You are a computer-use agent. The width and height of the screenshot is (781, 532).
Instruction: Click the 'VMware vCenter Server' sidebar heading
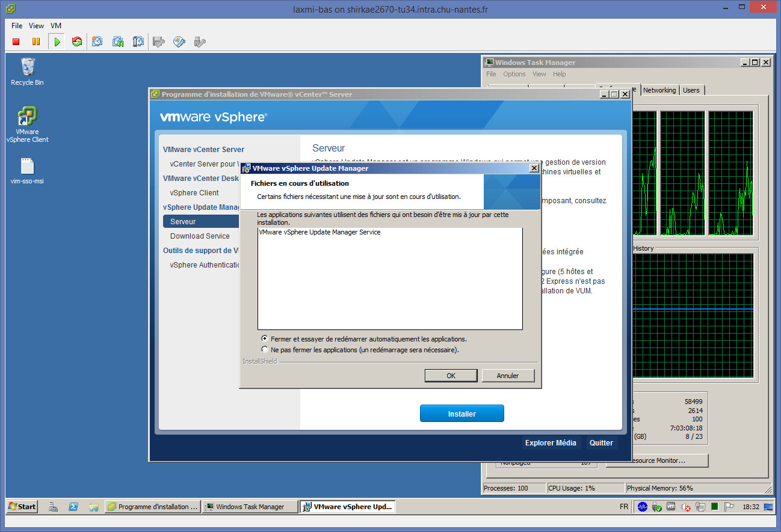pos(204,150)
